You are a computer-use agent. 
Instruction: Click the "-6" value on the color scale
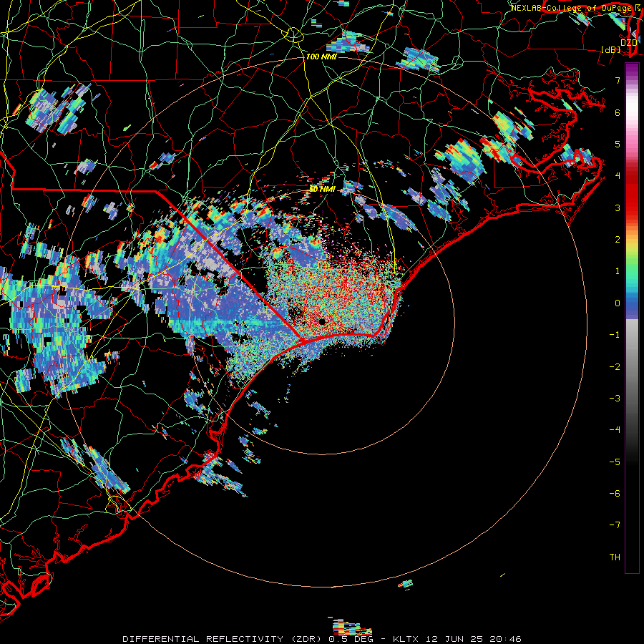pos(615,493)
